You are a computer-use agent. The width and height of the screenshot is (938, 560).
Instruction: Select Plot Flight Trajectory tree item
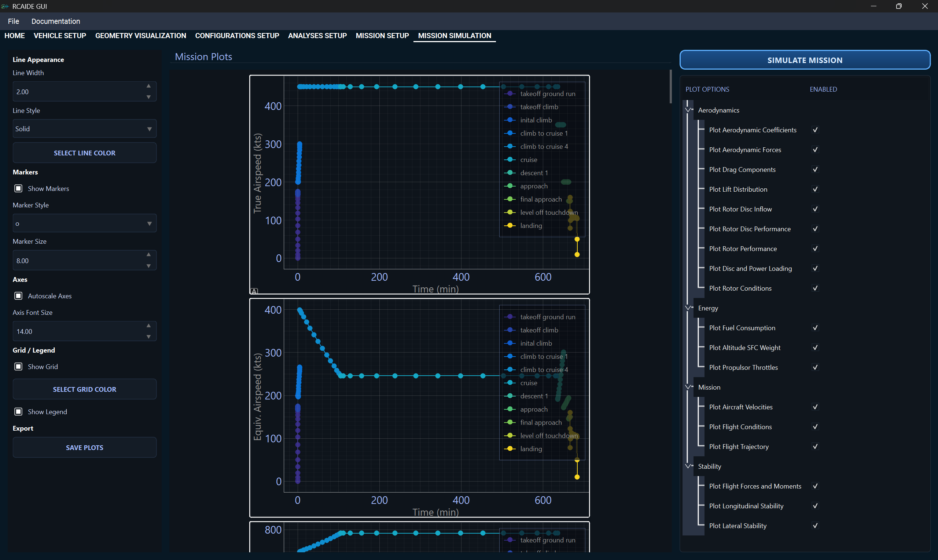coord(738,446)
